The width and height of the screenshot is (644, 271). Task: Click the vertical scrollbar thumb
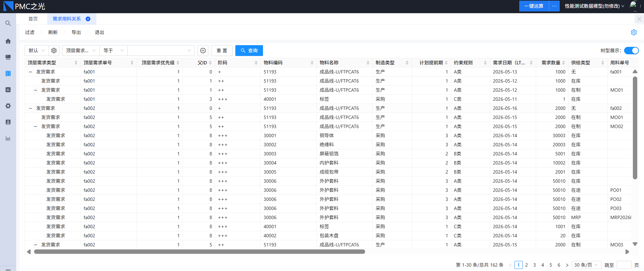point(635,128)
